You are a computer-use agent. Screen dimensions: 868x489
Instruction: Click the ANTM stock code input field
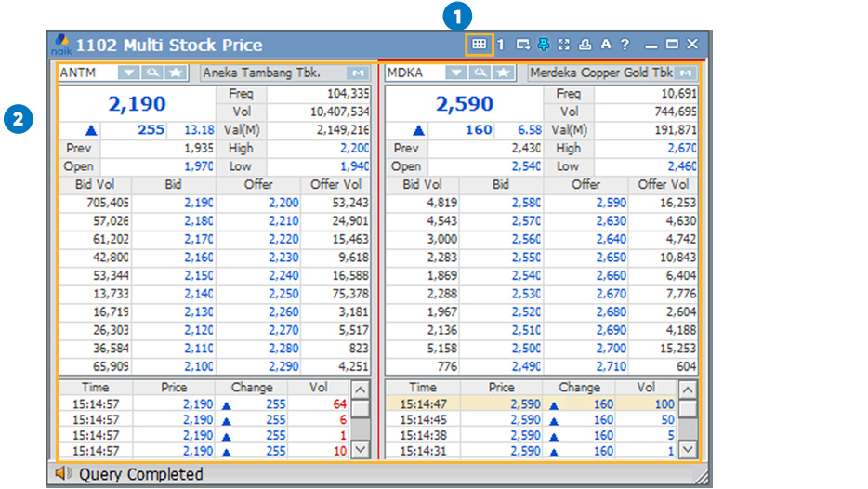(x=86, y=73)
